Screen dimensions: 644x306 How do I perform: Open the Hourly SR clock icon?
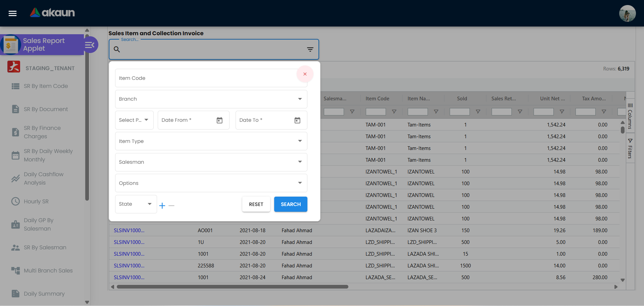pyautogui.click(x=15, y=201)
